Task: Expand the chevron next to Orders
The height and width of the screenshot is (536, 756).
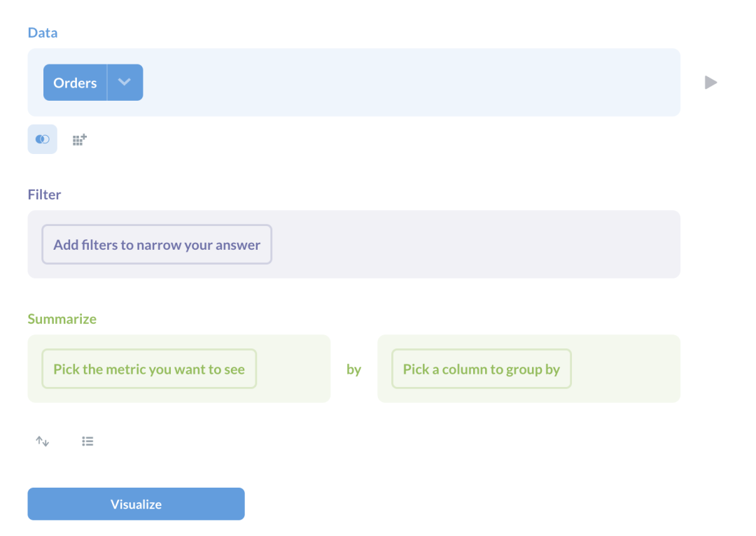Action: pos(125,83)
